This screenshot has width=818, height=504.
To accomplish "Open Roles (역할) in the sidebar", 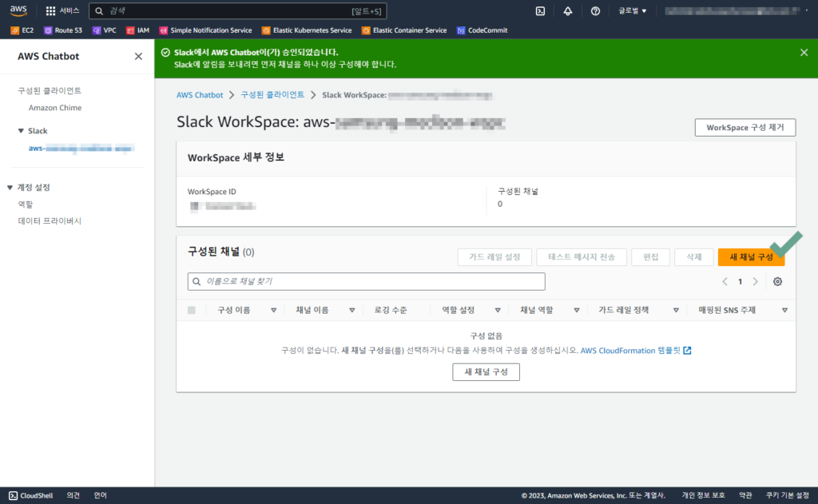I will (x=26, y=204).
